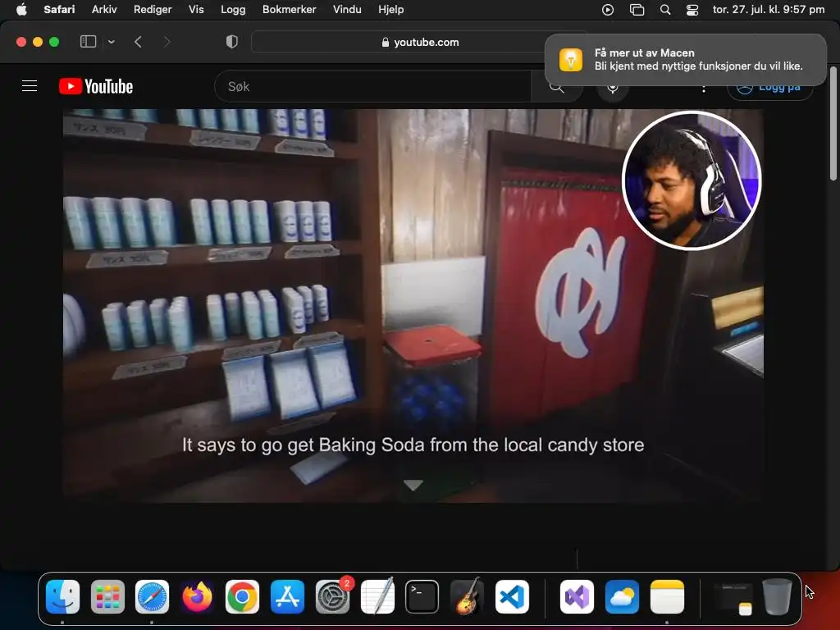The image size is (840, 630).
Task: Open Weather app from the Dock
Action: tap(622, 597)
